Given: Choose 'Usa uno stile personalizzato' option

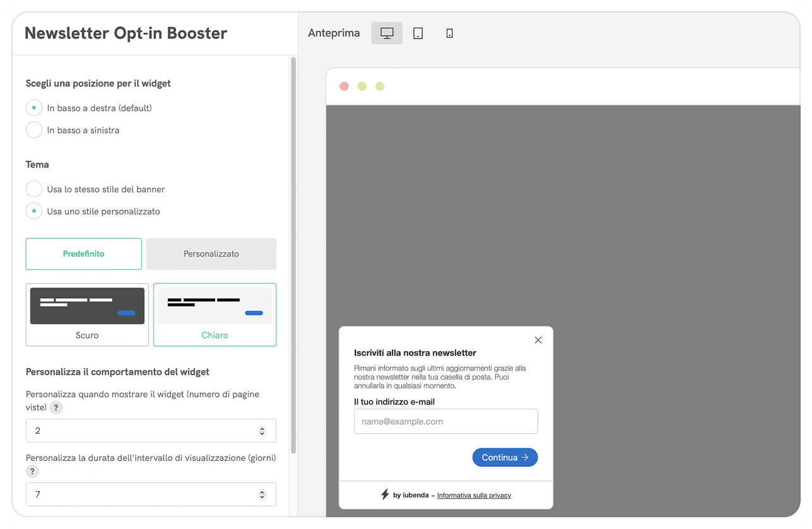Looking at the screenshot, I should tap(34, 211).
